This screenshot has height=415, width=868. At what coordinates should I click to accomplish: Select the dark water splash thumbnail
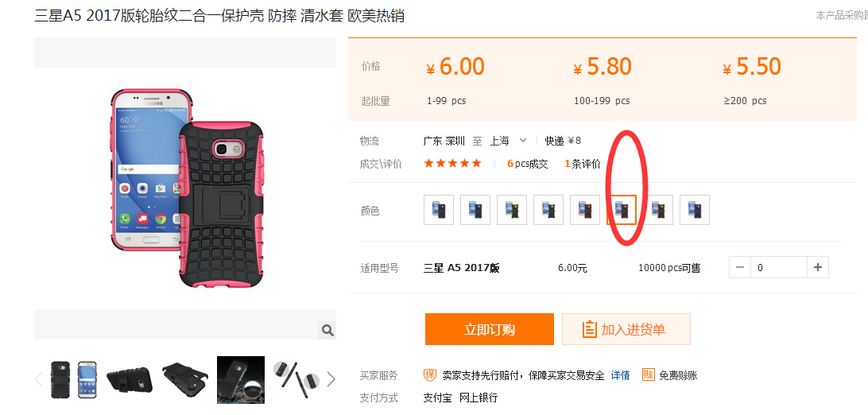[x=241, y=379]
